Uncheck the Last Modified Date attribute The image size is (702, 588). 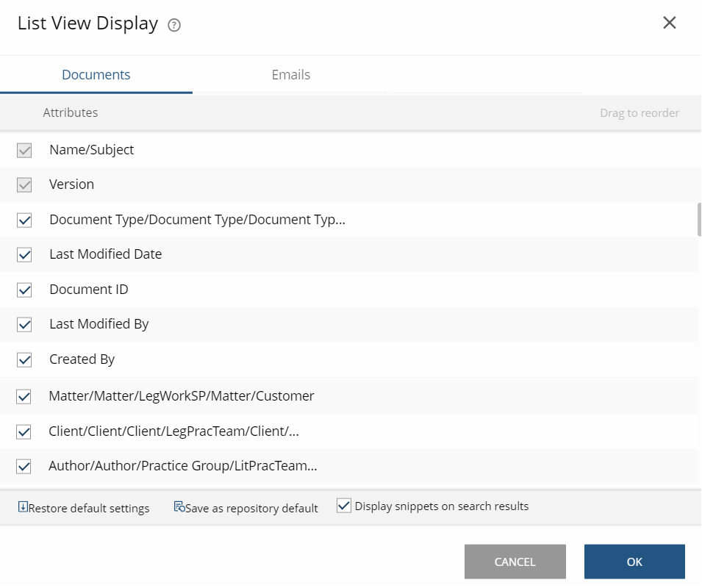click(24, 254)
